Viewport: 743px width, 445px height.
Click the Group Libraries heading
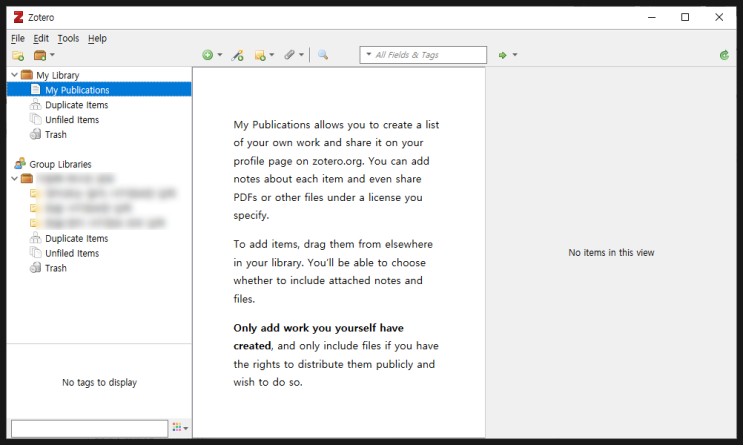pos(60,164)
